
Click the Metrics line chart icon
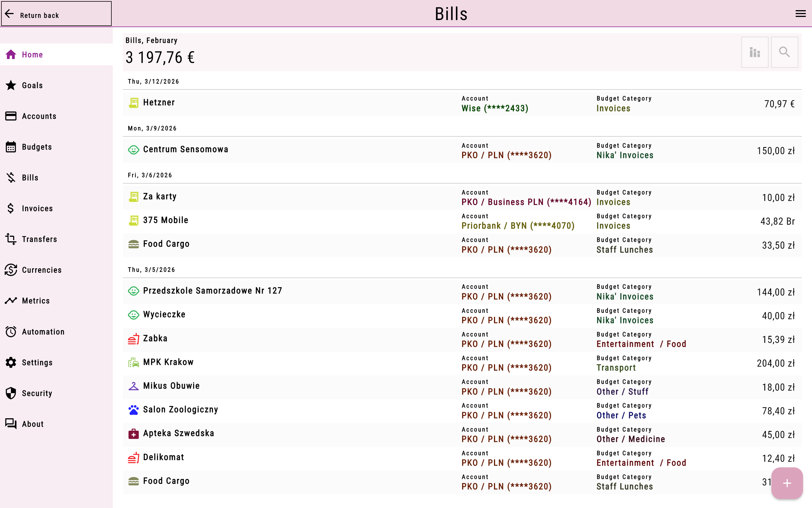tap(11, 301)
